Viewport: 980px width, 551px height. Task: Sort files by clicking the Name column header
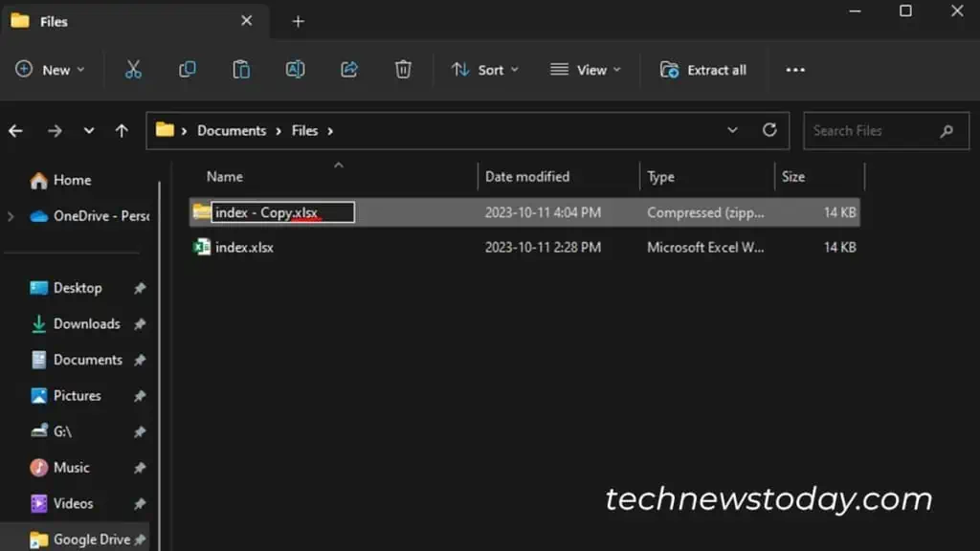pos(224,177)
